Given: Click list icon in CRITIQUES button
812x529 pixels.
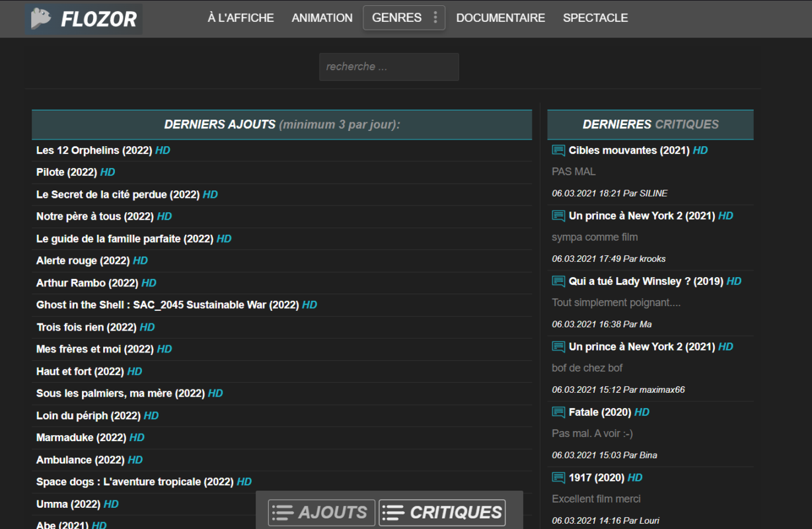Looking at the screenshot, I should [394, 512].
